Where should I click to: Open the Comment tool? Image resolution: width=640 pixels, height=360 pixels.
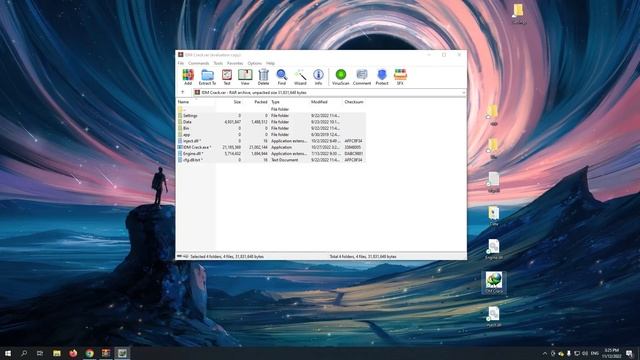[362, 77]
